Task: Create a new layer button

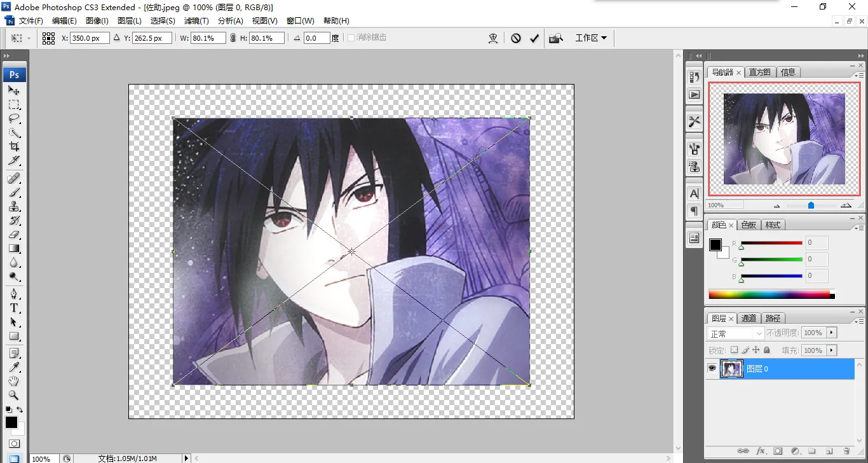Action: [829, 451]
